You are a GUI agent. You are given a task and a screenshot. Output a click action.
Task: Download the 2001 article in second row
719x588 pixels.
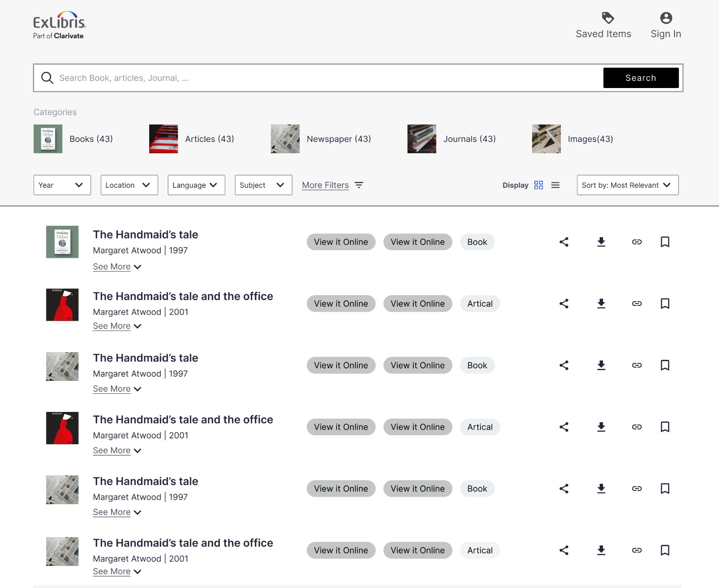(601, 304)
